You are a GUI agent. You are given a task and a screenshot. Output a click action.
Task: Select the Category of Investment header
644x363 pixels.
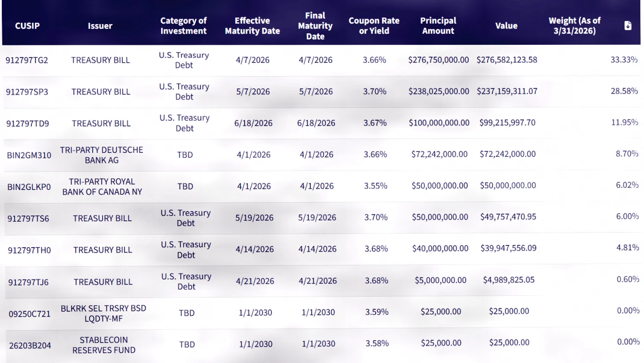(184, 26)
